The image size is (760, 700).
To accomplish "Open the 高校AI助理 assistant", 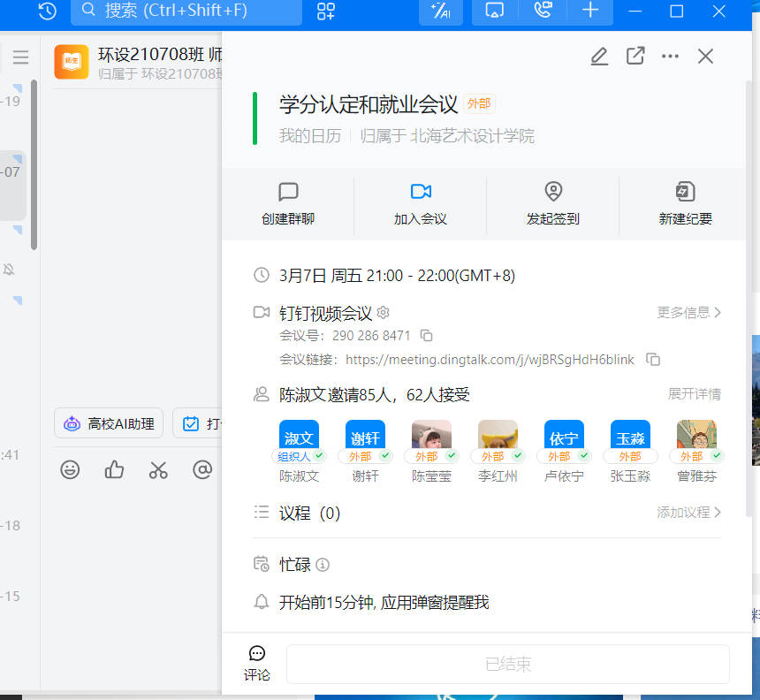I will tap(110, 423).
